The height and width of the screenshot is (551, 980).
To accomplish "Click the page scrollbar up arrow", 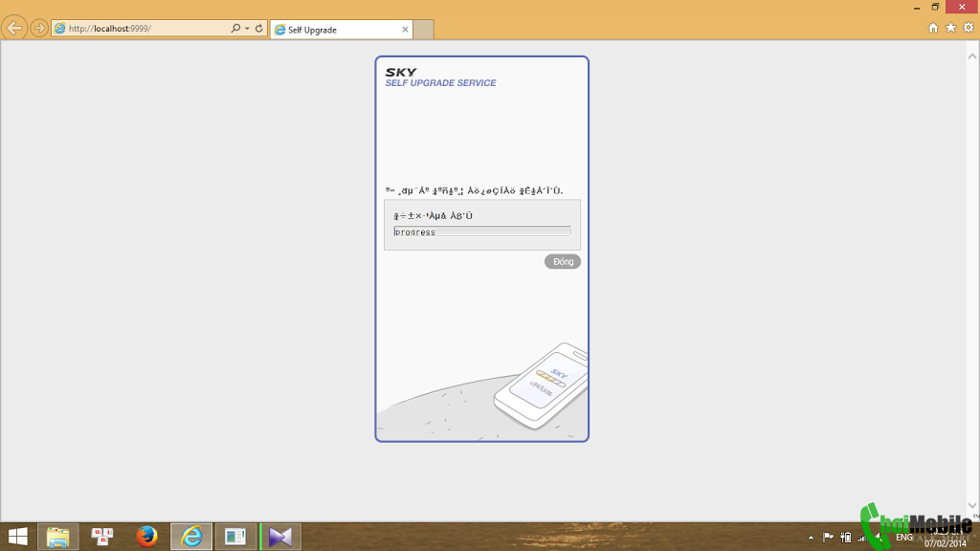I will 972,56.
